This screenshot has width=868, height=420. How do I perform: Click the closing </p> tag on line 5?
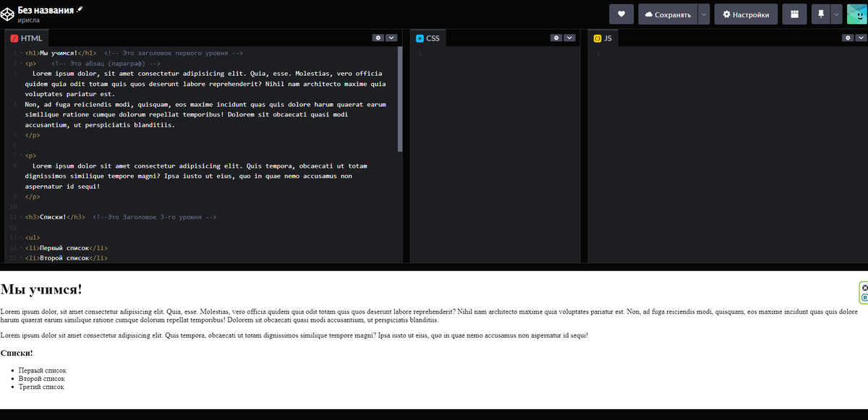pyautogui.click(x=33, y=135)
